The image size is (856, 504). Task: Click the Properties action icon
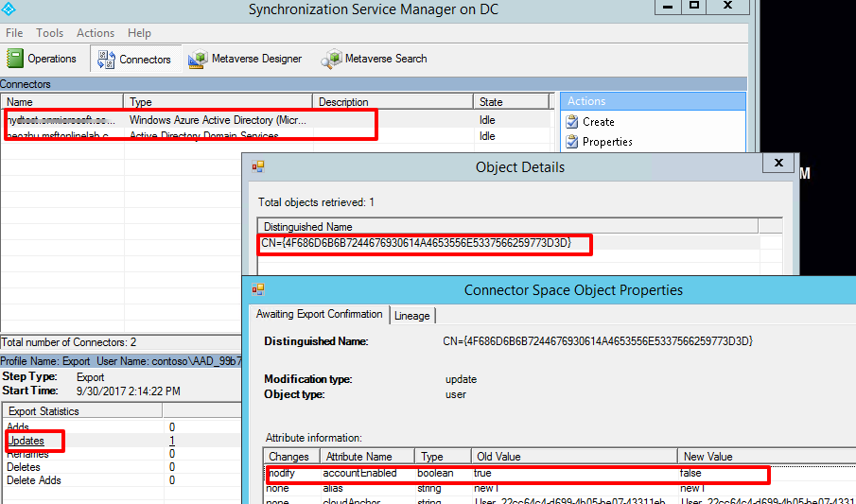coord(572,142)
